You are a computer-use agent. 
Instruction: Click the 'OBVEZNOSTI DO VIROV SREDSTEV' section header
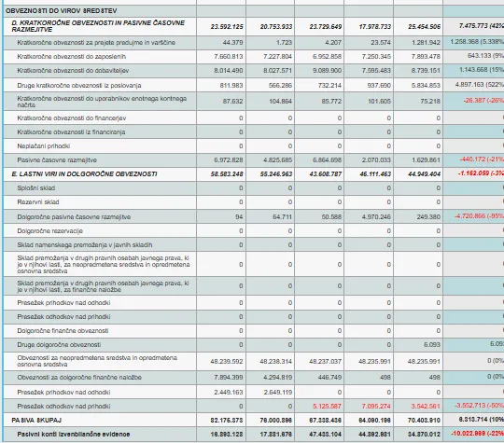(x=61, y=11)
